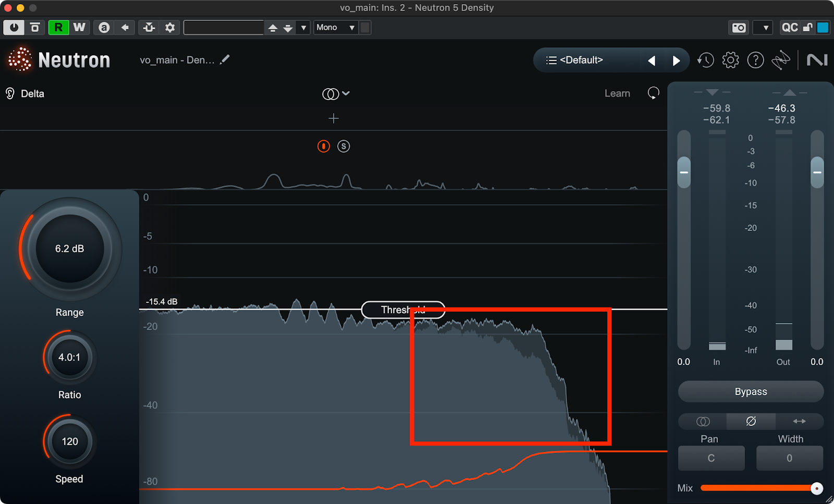Solo the band using the S button
Viewport: 834px width, 504px height.
point(344,146)
